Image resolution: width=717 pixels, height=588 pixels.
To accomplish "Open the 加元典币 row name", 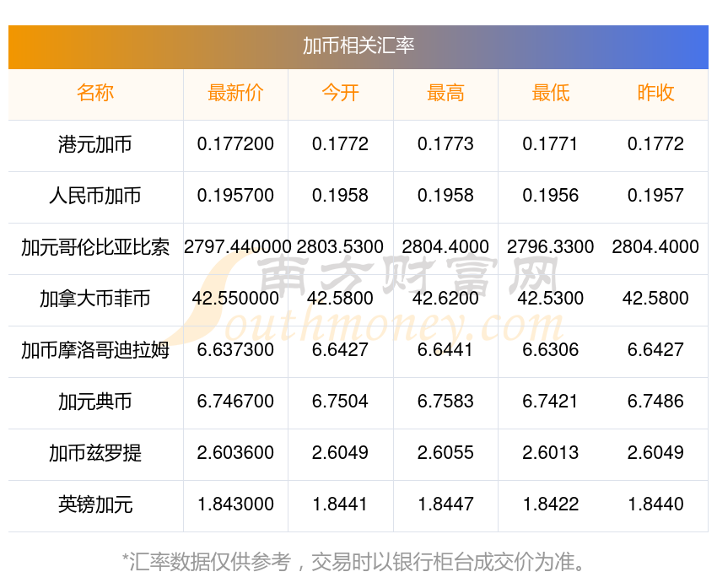I will click(x=95, y=402).
